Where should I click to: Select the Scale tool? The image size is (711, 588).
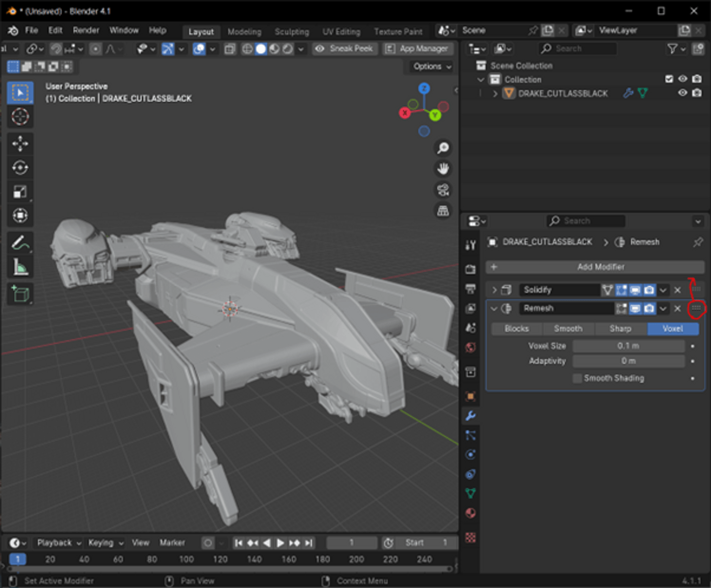(20, 192)
